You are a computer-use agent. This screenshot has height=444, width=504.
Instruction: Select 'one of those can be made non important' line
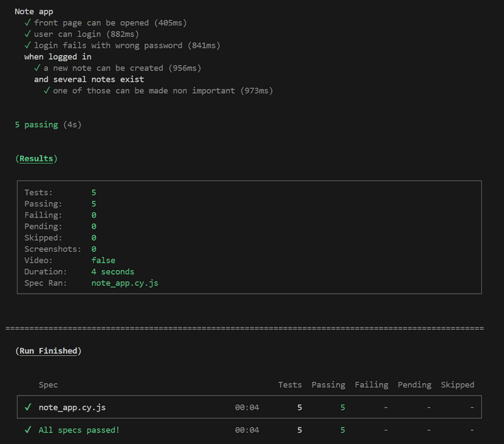pyautogui.click(x=163, y=91)
